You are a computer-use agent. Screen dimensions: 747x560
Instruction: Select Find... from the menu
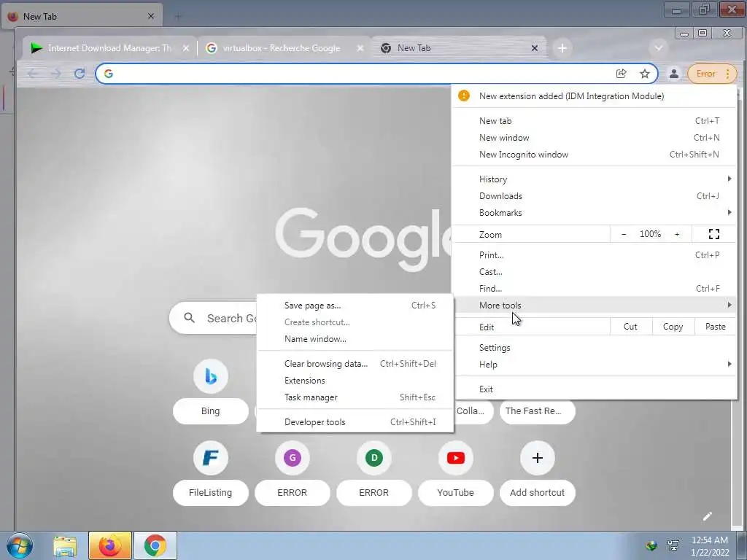(x=594, y=288)
